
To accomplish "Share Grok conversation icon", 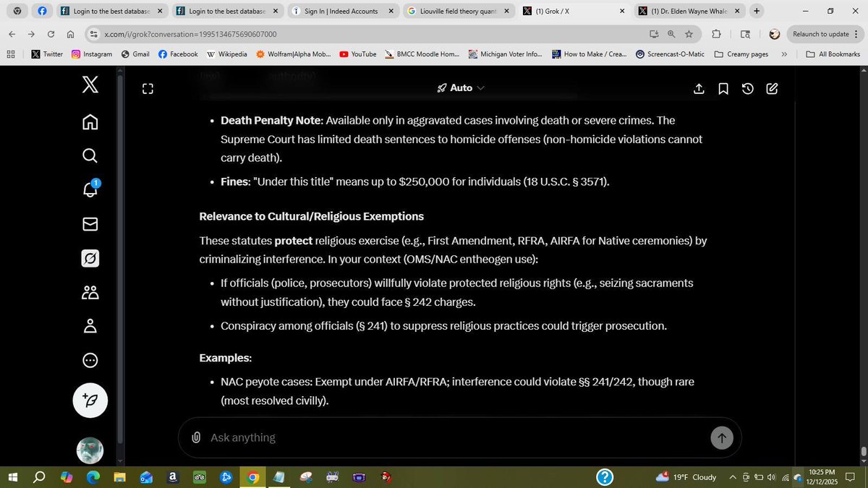I will pos(699,89).
